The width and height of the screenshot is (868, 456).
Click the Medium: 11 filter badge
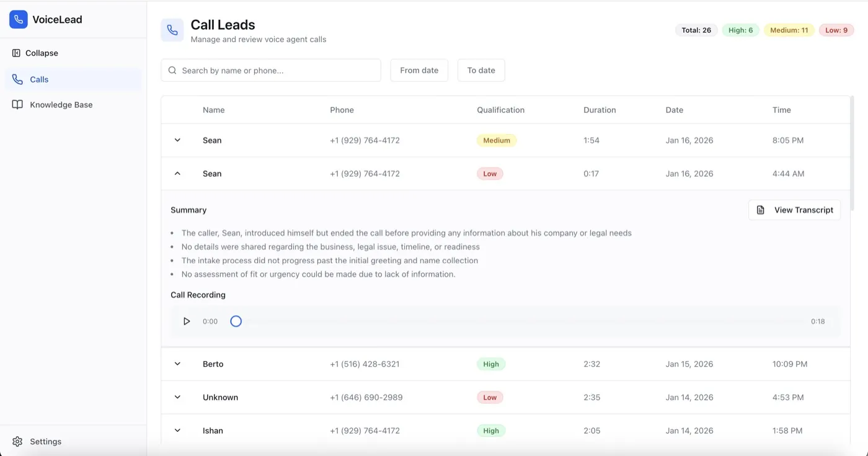point(789,30)
